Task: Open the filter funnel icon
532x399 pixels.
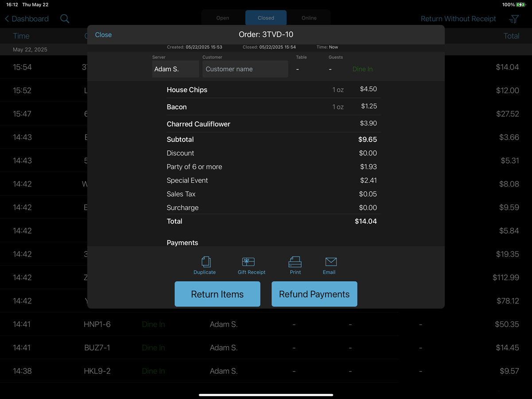Action: click(514, 19)
